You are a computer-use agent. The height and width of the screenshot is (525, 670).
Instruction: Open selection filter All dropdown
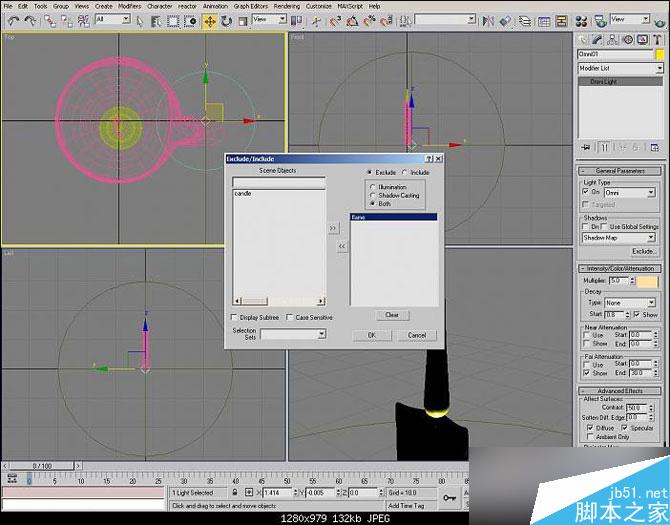coord(126,19)
